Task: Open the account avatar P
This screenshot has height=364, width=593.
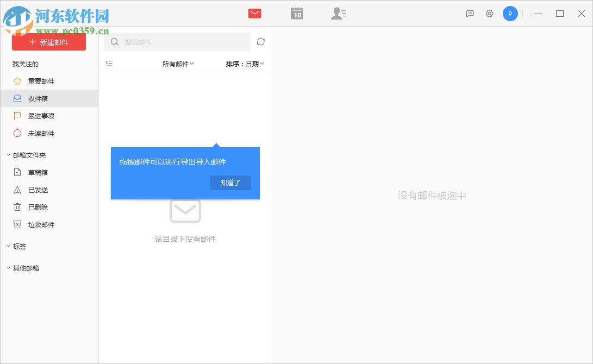Action: (510, 13)
